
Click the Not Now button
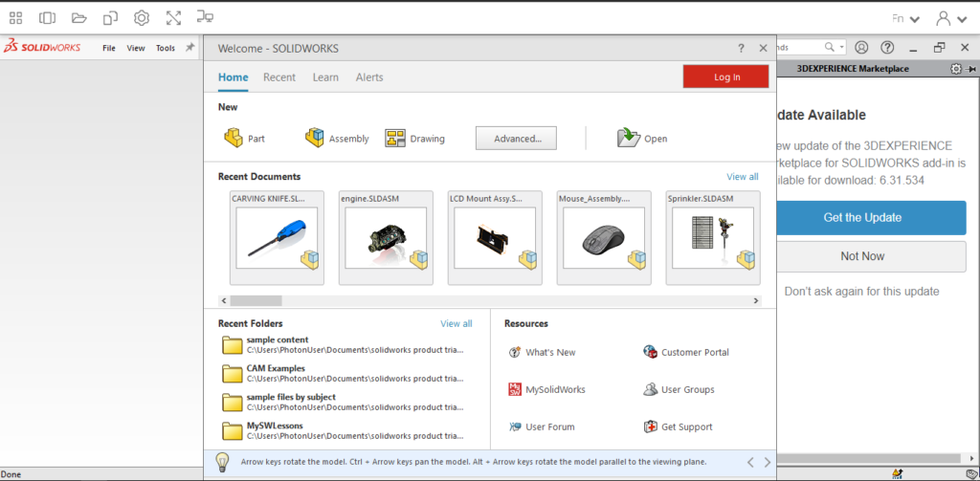click(x=871, y=256)
